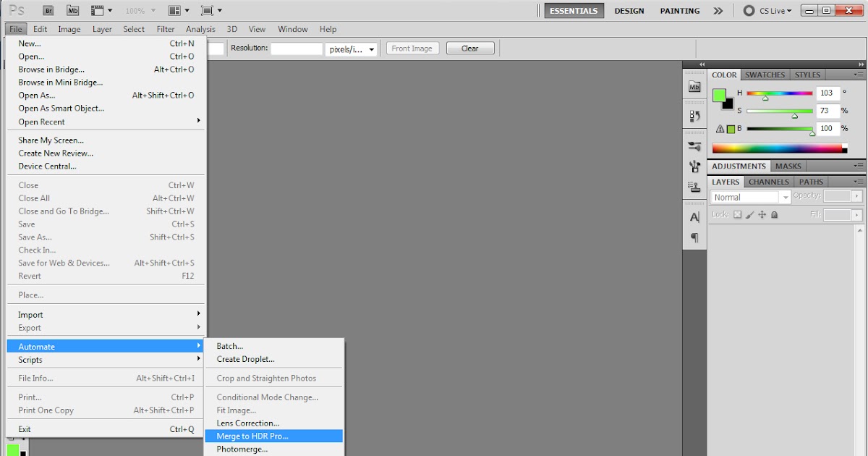Click the Clear button in options bar
868x456 pixels.
pyautogui.click(x=470, y=48)
